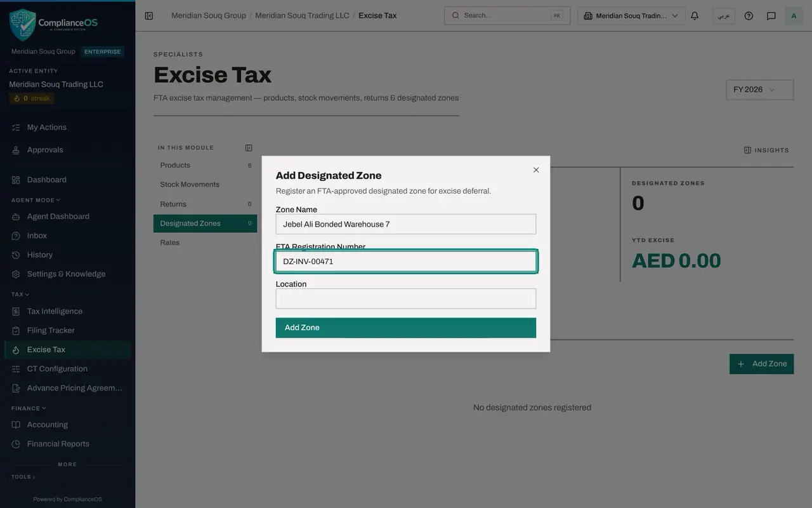812x508 pixels.
Task: Open Filing Tracker
Action: click(68, 330)
